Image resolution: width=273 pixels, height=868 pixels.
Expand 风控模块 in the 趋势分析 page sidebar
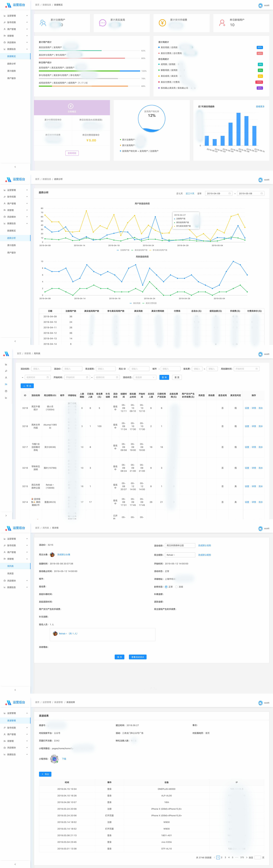[x=15, y=217]
